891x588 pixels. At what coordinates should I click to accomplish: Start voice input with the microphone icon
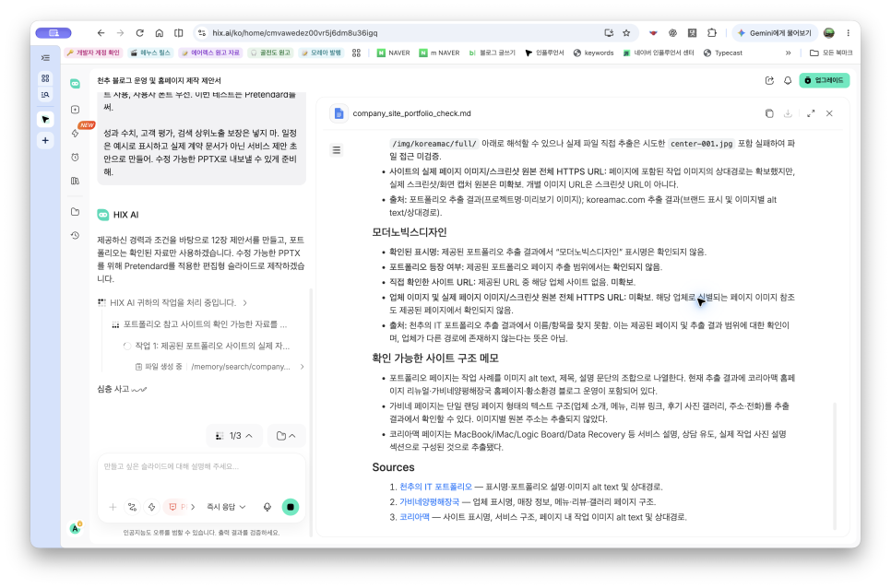click(x=267, y=507)
